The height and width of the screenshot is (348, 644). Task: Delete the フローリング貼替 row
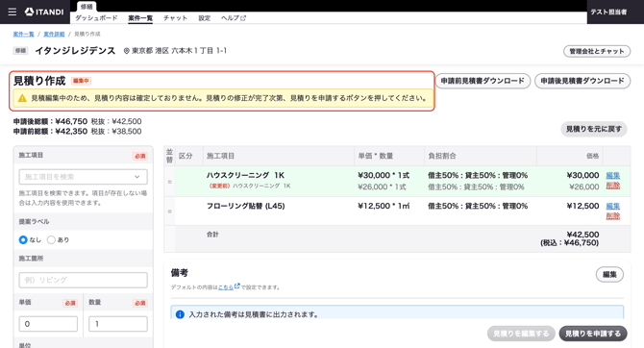coord(613,215)
